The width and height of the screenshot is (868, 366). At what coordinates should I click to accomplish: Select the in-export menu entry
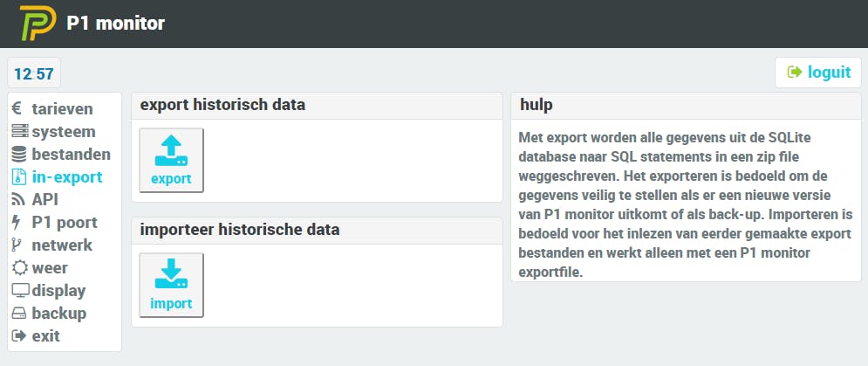66,177
